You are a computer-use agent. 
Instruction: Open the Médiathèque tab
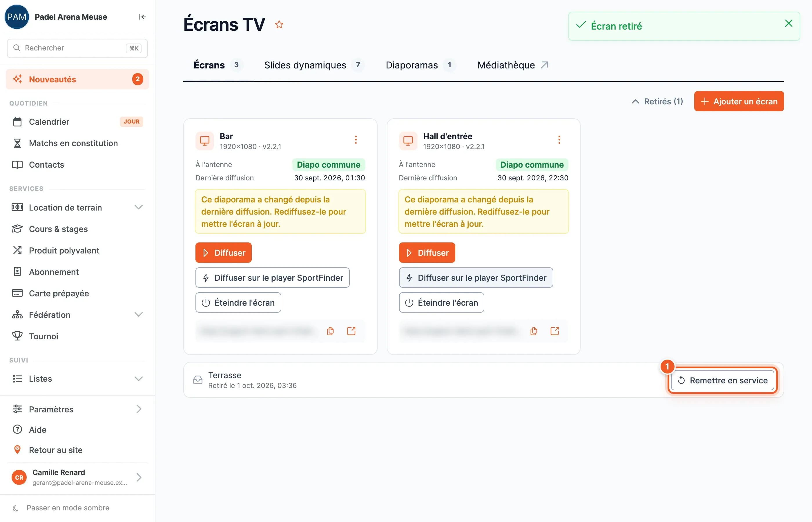point(513,65)
